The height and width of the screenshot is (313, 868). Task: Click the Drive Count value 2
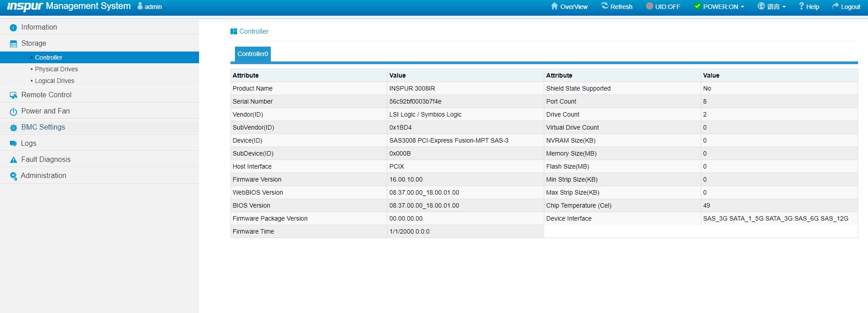click(705, 114)
